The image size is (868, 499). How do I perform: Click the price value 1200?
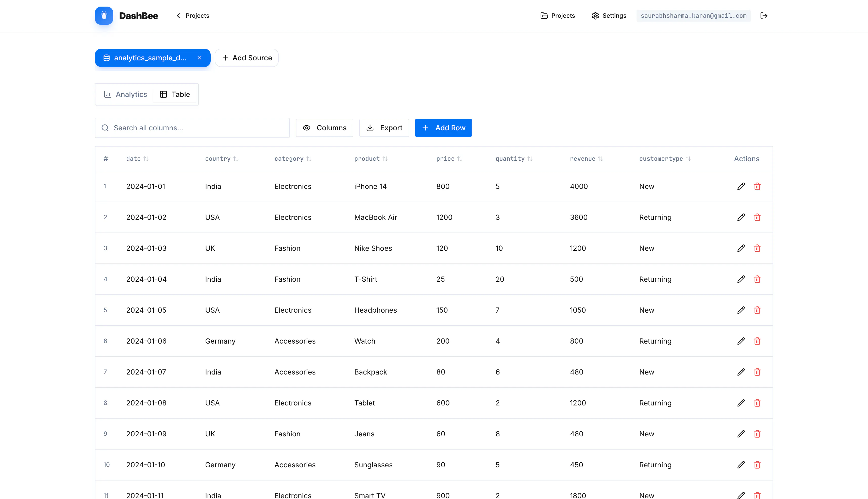click(x=444, y=217)
